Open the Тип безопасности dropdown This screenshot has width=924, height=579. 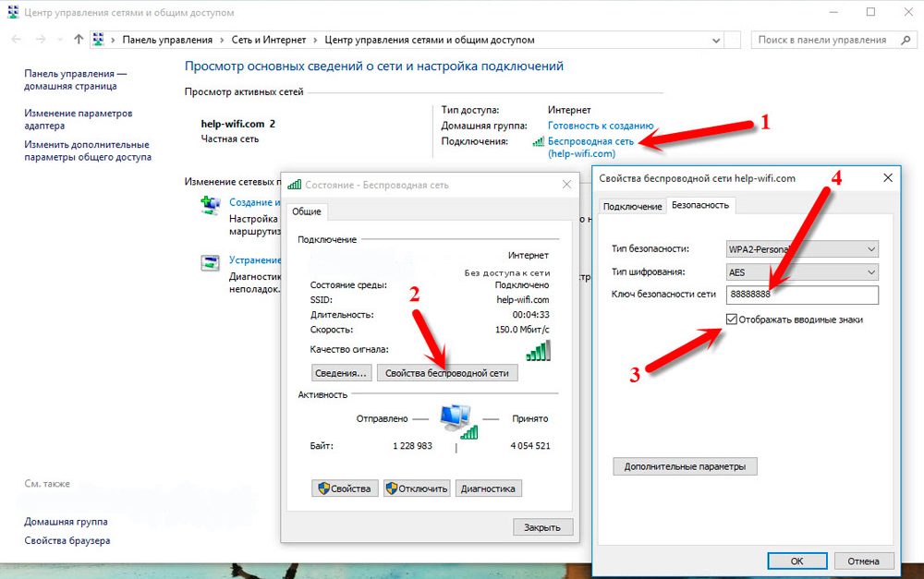(802, 249)
